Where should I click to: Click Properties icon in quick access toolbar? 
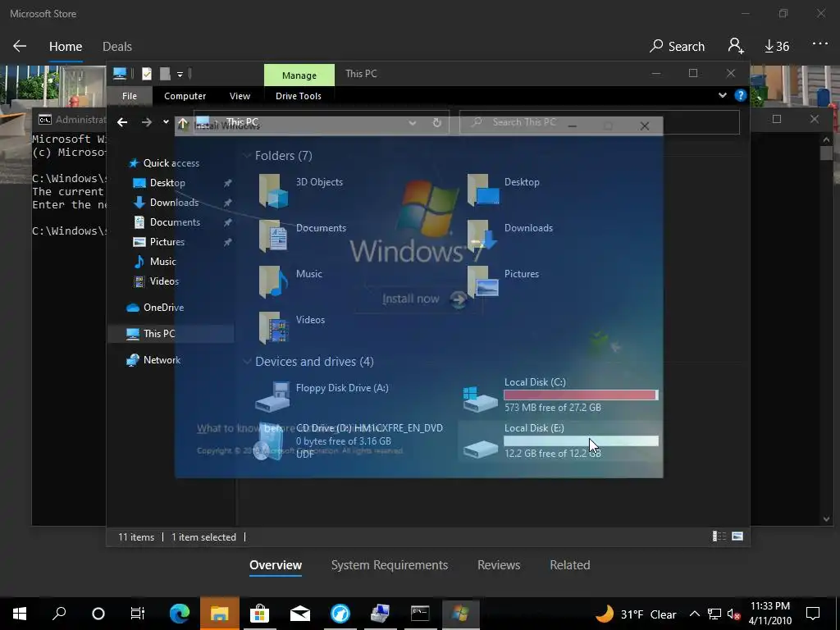click(x=147, y=74)
